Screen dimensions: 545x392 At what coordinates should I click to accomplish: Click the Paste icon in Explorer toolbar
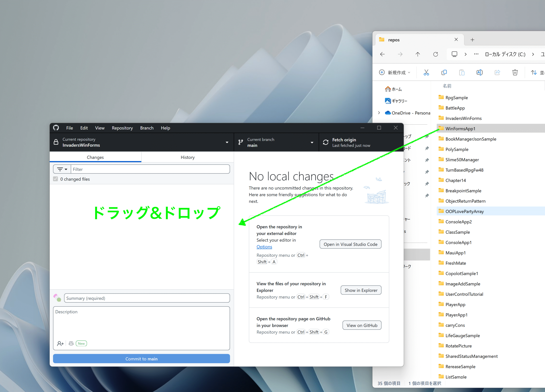pyautogui.click(x=462, y=72)
